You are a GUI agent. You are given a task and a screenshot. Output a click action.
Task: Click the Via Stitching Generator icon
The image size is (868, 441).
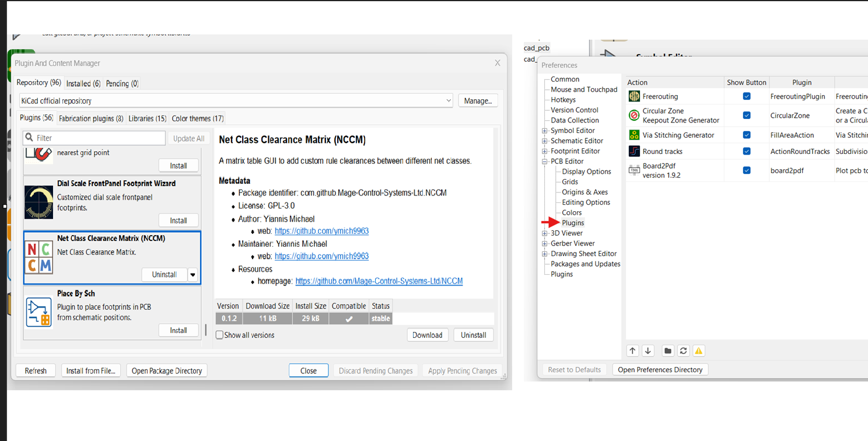634,135
